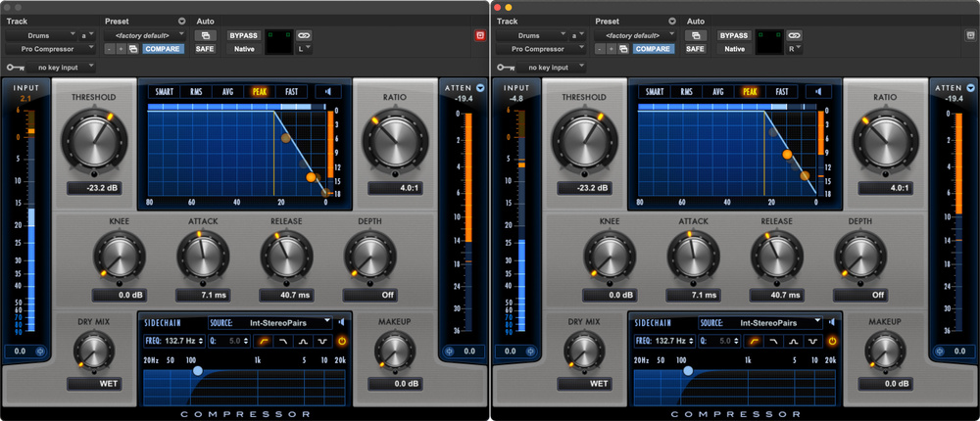Toggle sidechain filter power button in left window

click(x=342, y=341)
